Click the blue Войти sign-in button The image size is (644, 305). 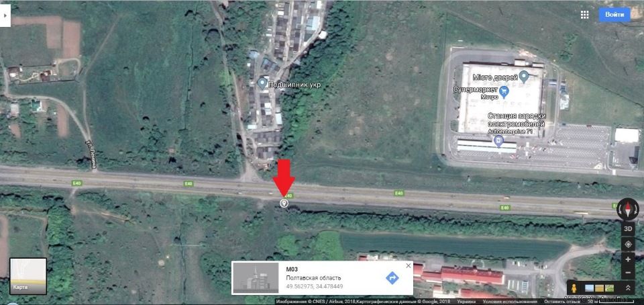tap(614, 15)
